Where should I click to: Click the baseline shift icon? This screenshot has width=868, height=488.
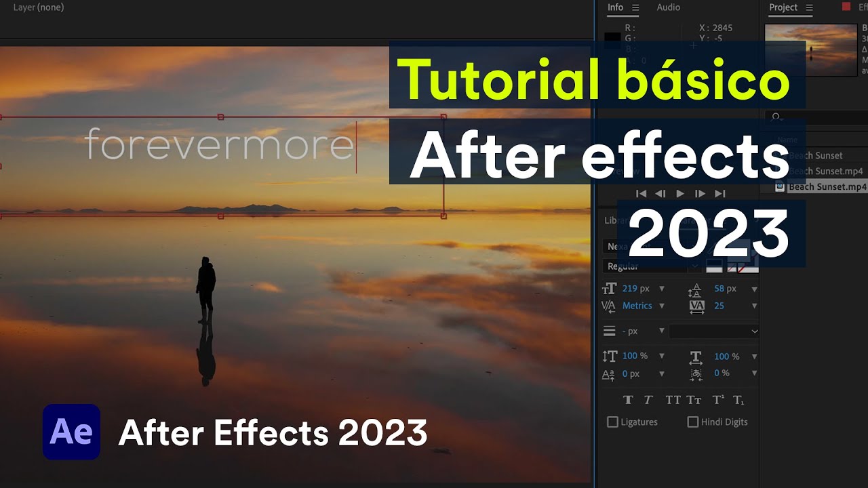609,374
